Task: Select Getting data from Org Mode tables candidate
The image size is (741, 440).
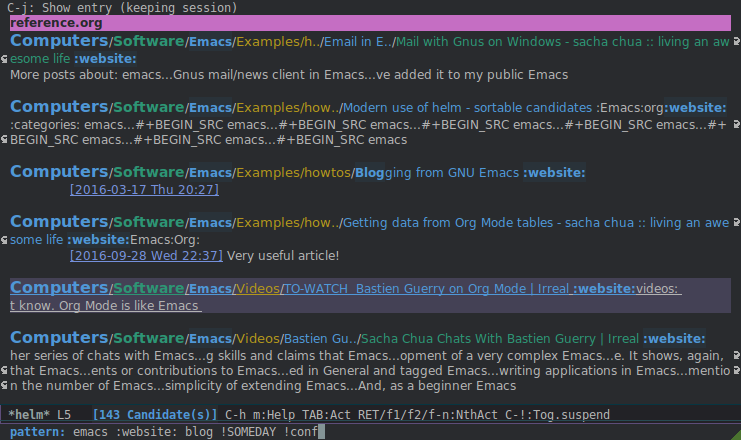Action: (x=370, y=223)
